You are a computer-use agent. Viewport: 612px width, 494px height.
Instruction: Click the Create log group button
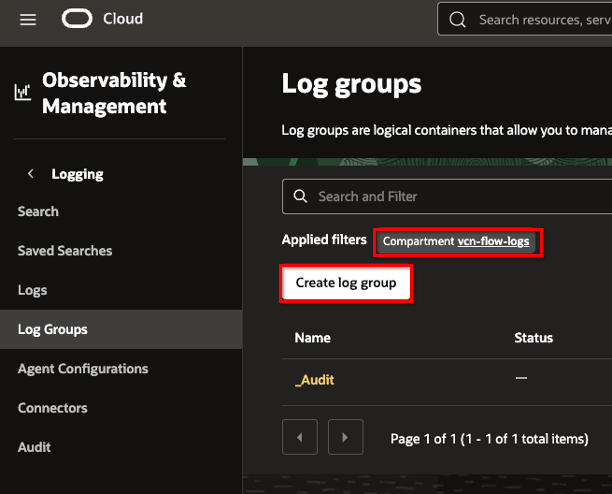coord(346,283)
